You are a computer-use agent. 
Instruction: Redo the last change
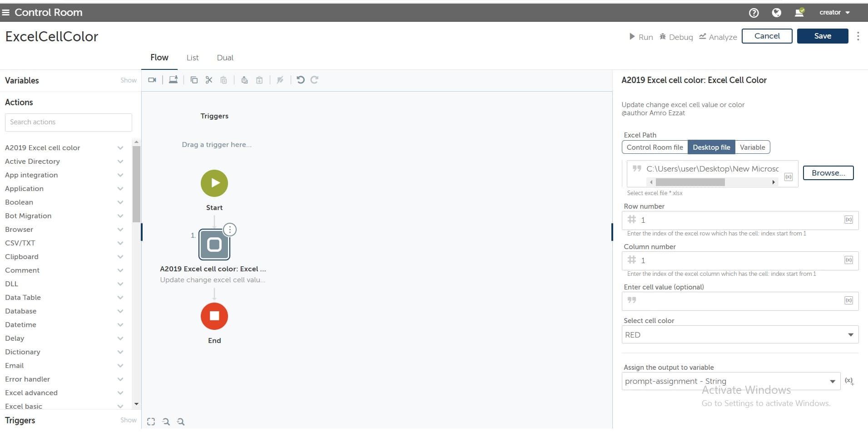point(314,80)
